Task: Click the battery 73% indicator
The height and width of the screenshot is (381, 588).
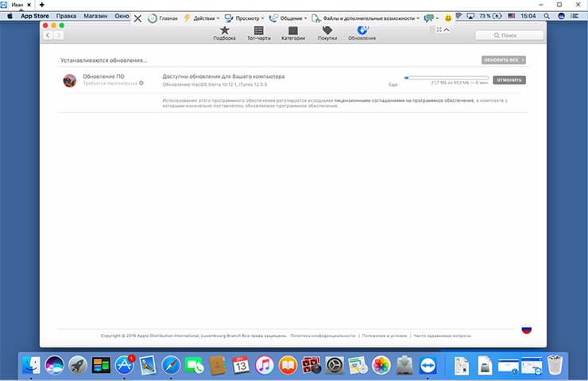Action: 490,16
